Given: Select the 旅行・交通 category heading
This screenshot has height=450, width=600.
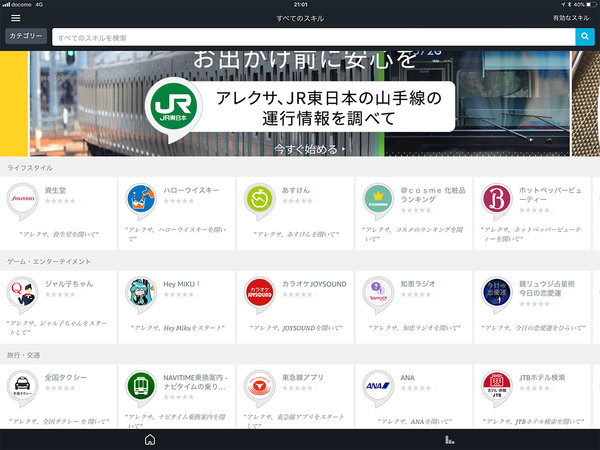Looking at the screenshot, I should [x=23, y=355].
